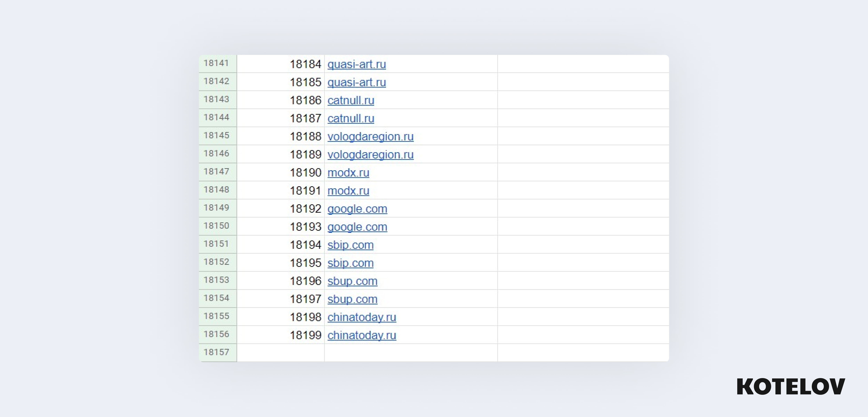
Task: Click the quasi-art.ru link in row 18141
Action: tap(356, 64)
